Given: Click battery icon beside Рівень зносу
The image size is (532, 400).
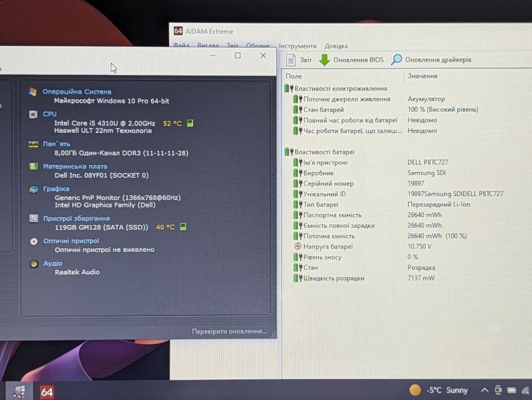Looking at the screenshot, I should tap(297, 257).
